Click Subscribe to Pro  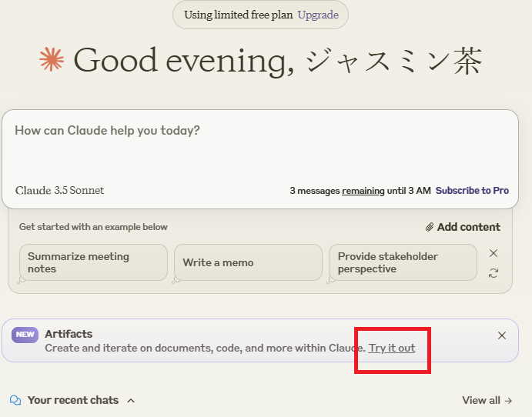pos(472,191)
